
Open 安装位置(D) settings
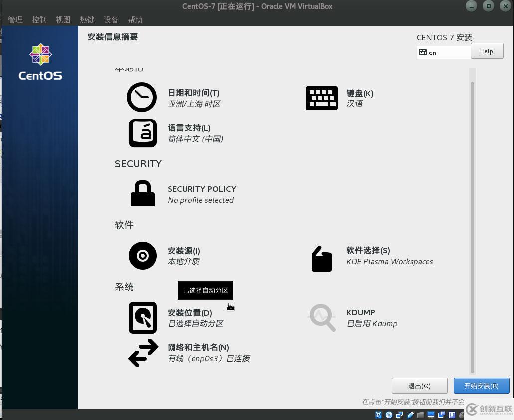tap(190, 313)
